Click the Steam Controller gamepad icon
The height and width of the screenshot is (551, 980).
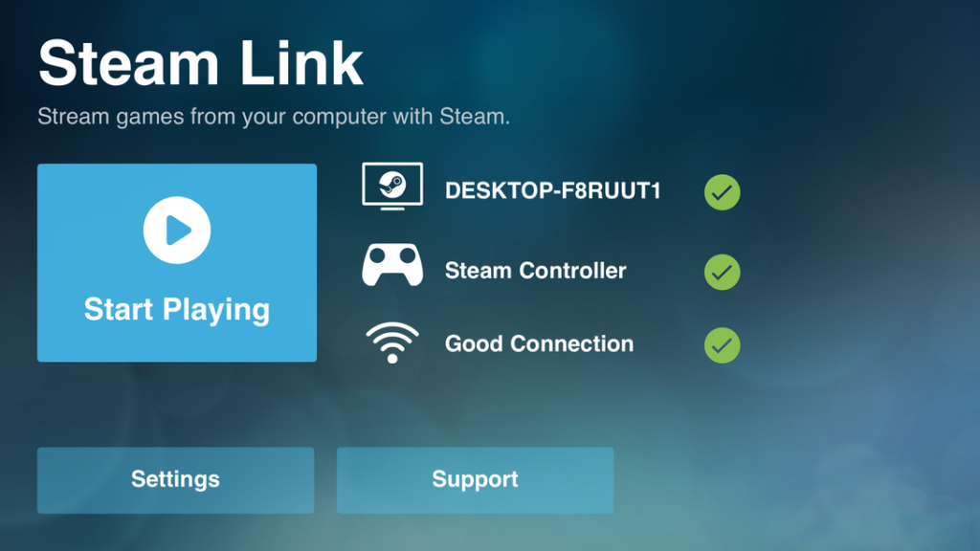click(392, 265)
